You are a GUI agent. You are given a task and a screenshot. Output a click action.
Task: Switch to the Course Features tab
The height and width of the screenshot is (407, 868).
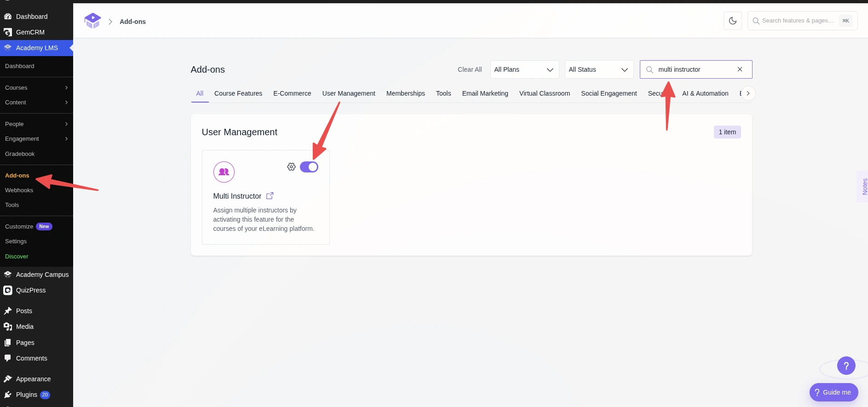pyautogui.click(x=238, y=93)
